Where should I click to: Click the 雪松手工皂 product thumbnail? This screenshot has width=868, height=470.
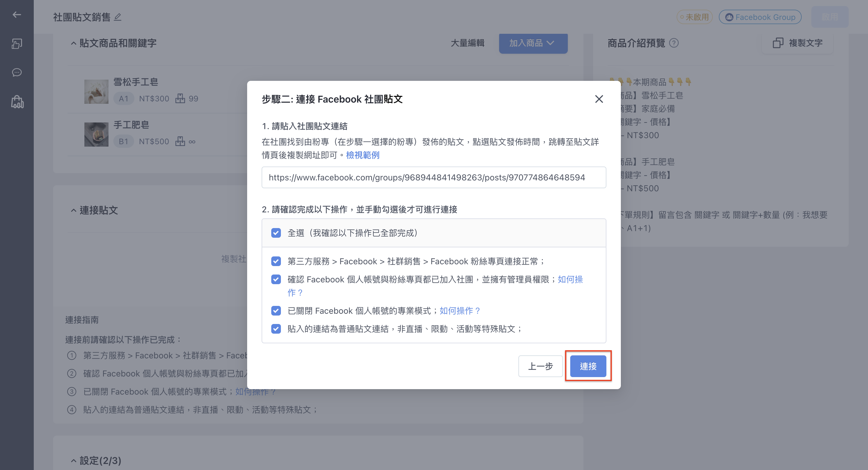[96, 91]
